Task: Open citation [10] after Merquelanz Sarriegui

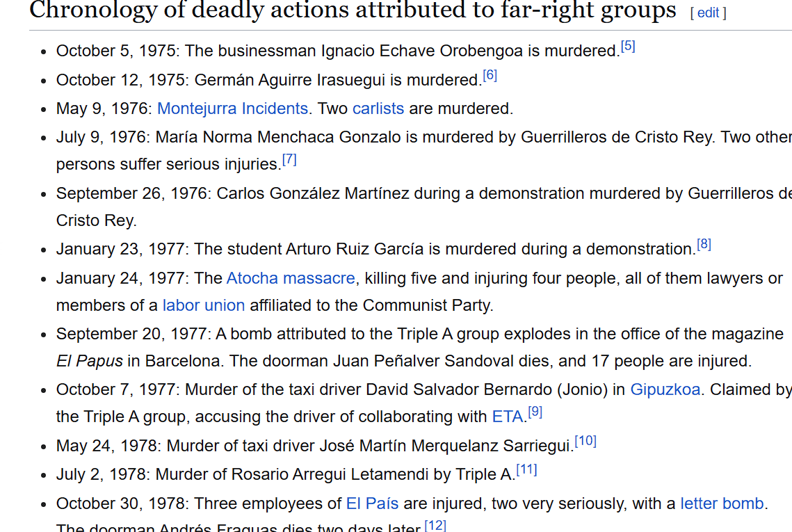Action: coord(586,441)
